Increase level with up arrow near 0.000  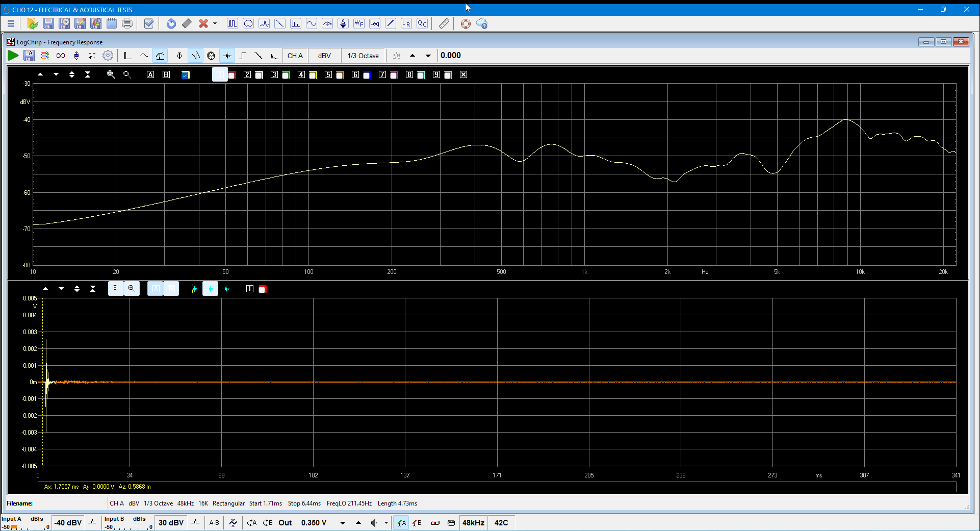coord(412,56)
